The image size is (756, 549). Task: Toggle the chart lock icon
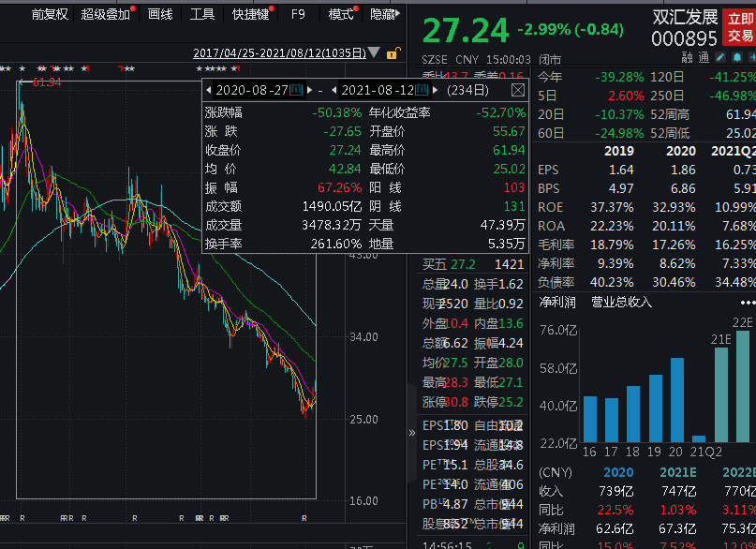click(392, 53)
